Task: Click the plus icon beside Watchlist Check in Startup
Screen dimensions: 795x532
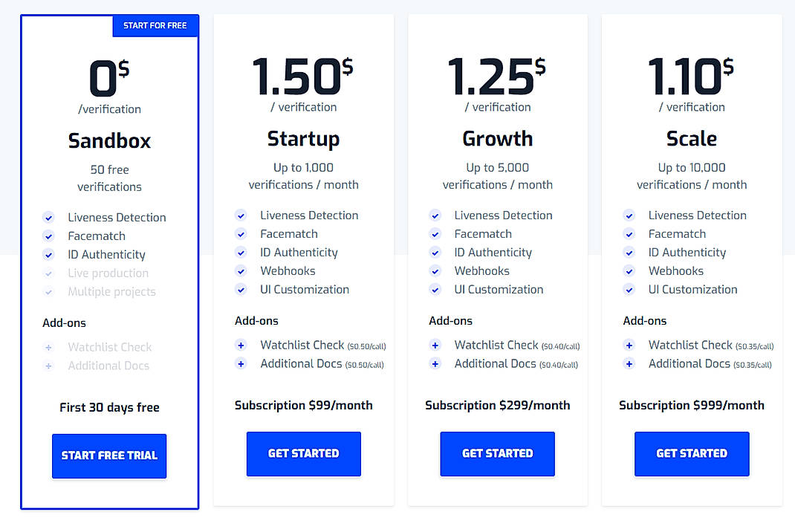Action: coord(241,345)
